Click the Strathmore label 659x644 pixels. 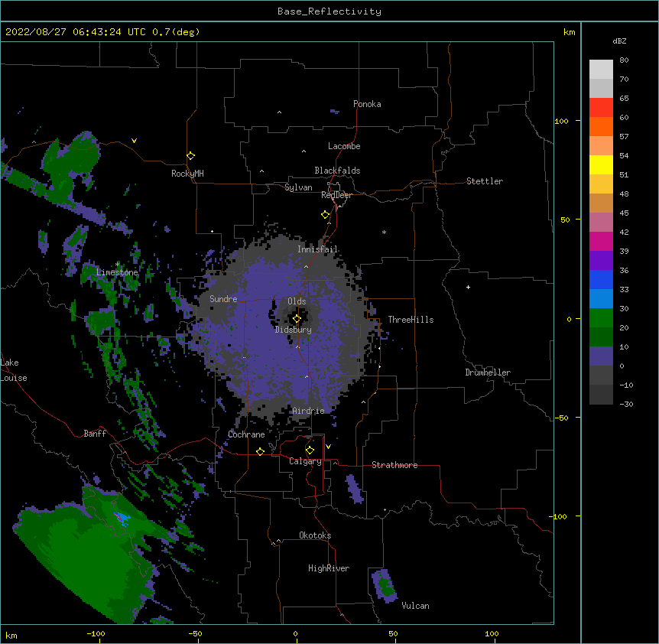tap(394, 465)
